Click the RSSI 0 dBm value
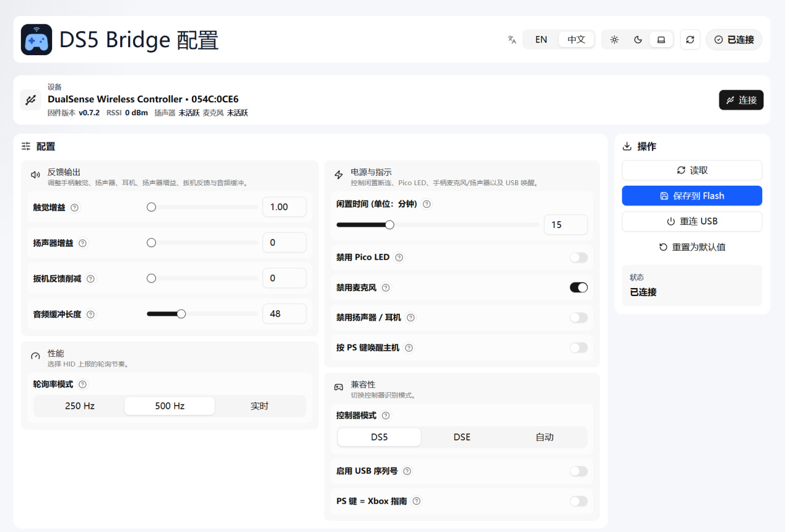The image size is (785, 532). [136, 113]
